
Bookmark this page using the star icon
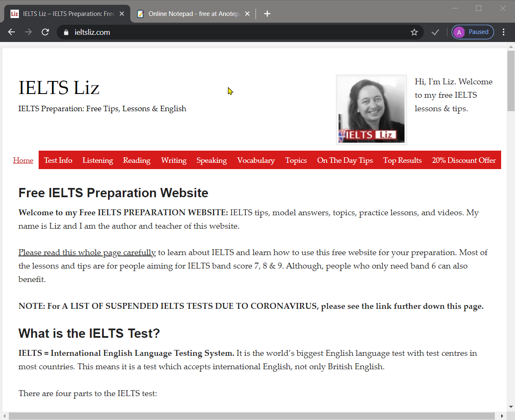(x=414, y=32)
